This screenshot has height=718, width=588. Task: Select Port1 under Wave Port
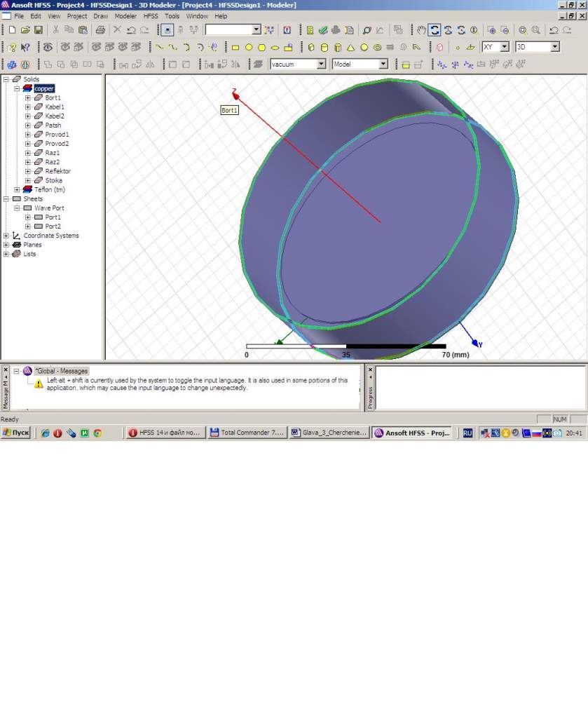[x=53, y=217]
